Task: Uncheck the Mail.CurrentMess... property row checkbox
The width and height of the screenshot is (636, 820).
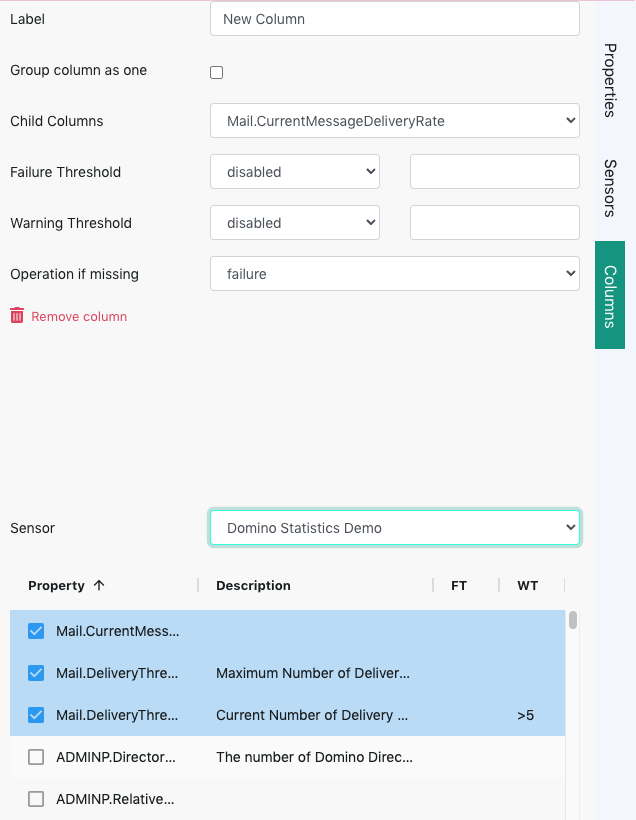Action: click(x=36, y=631)
